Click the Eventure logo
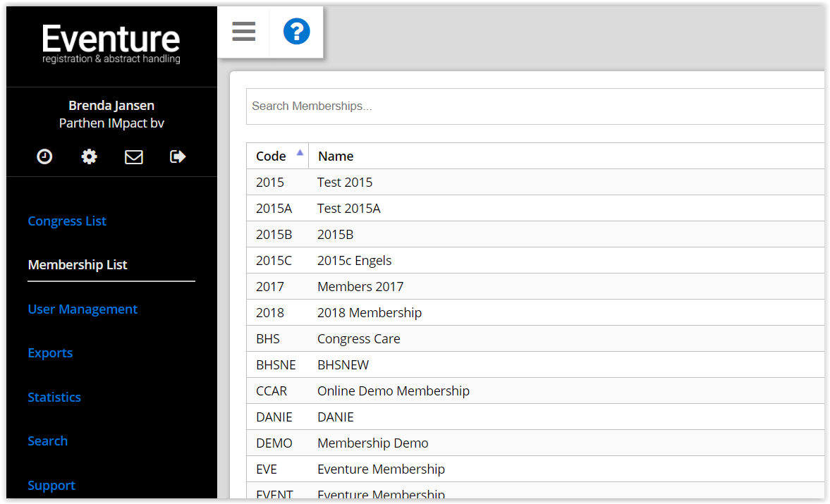The width and height of the screenshot is (830, 504). [x=111, y=44]
